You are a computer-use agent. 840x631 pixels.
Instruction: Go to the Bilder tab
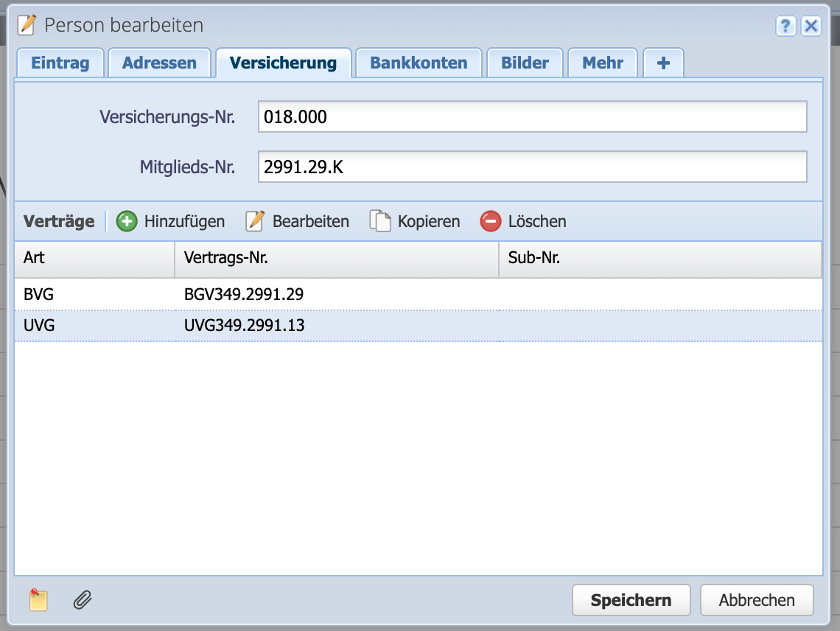[525, 63]
